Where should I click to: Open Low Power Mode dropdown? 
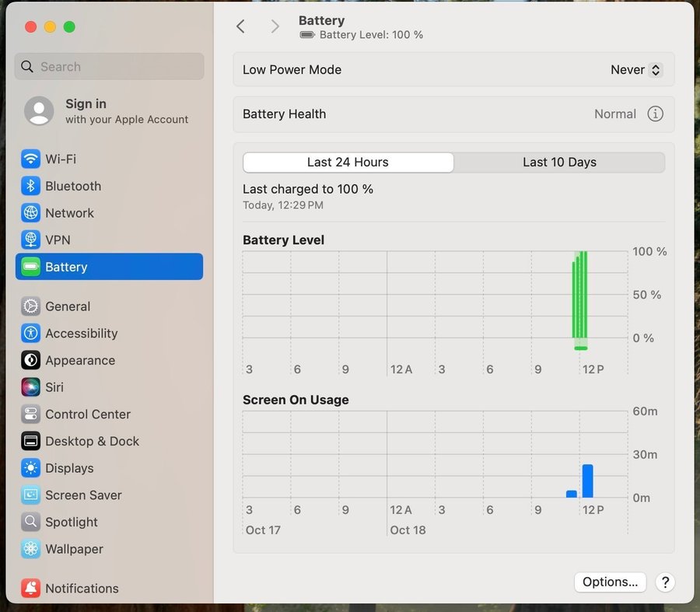pyautogui.click(x=635, y=70)
